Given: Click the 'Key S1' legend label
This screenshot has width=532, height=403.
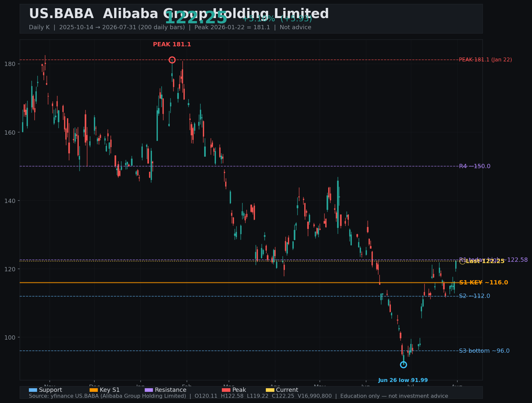Looking at the screenshot, I should 110,390.
